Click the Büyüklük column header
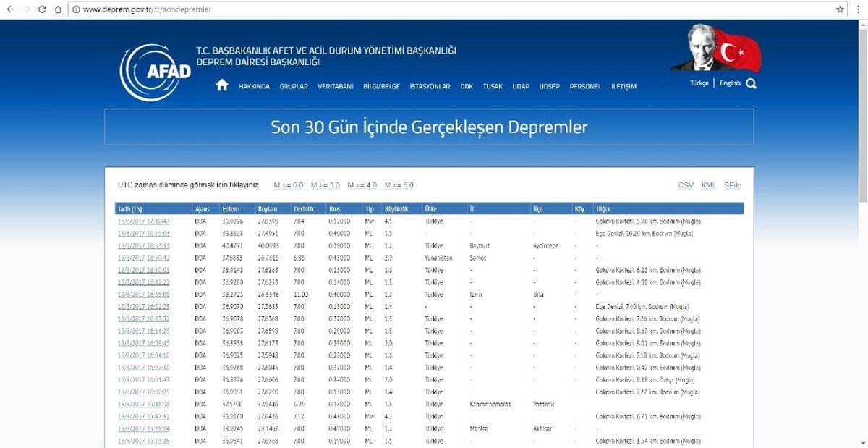This screenshot has width=868, height=448. [x=396, y=208]
